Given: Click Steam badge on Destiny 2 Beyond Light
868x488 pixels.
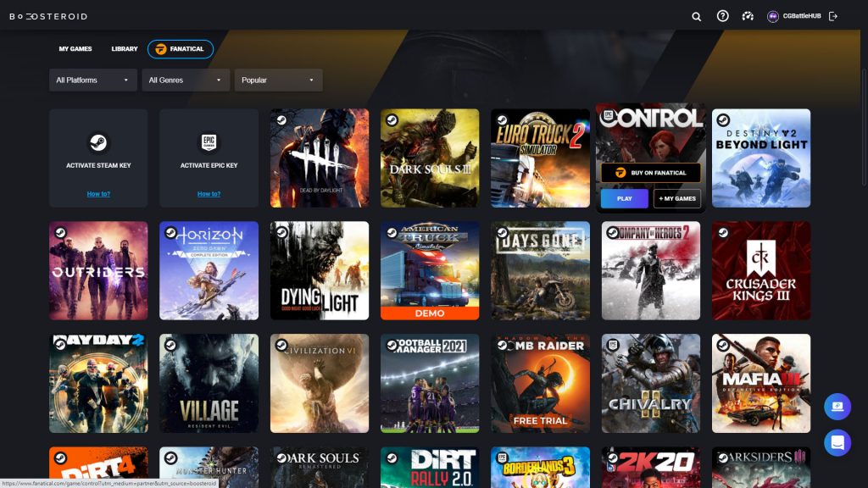Looking at the screenshot, I should [x=723, y=119].
